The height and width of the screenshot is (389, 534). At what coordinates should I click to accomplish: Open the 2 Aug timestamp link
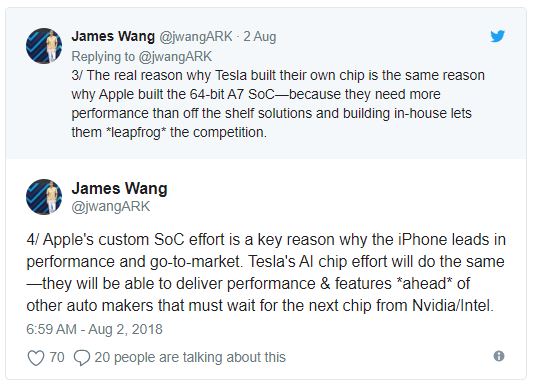(x=260, y=37)
